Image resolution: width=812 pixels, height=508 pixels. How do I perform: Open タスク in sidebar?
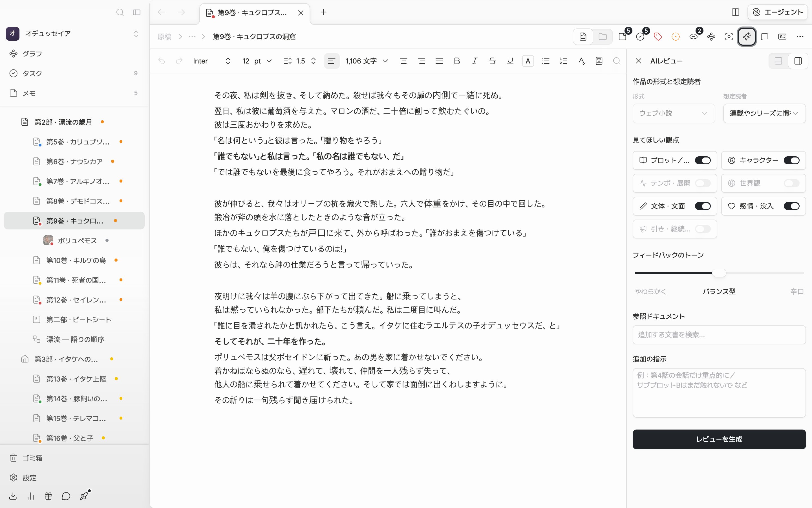(x=74, y=73)
